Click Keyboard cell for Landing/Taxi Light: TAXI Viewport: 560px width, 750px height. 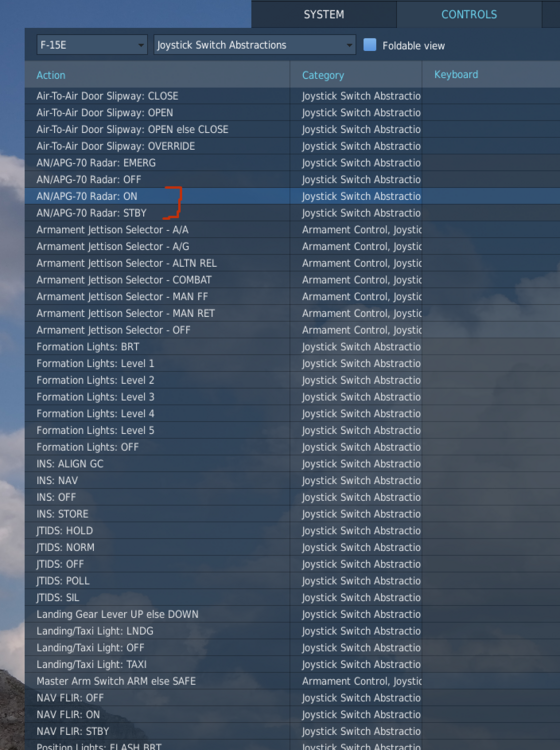(x=491, y=664)
